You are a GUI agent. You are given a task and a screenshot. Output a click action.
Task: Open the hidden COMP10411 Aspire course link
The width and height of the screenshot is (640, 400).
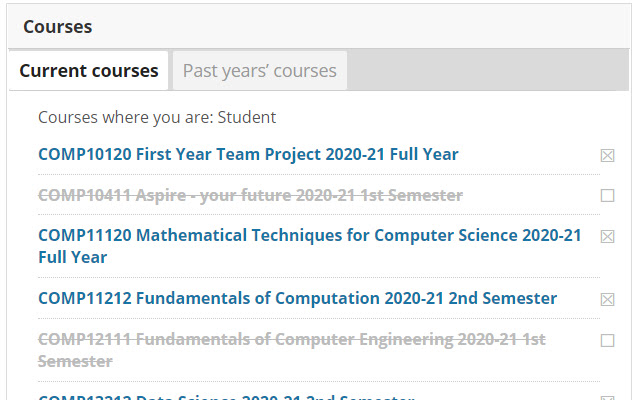(x=250, y=195)
